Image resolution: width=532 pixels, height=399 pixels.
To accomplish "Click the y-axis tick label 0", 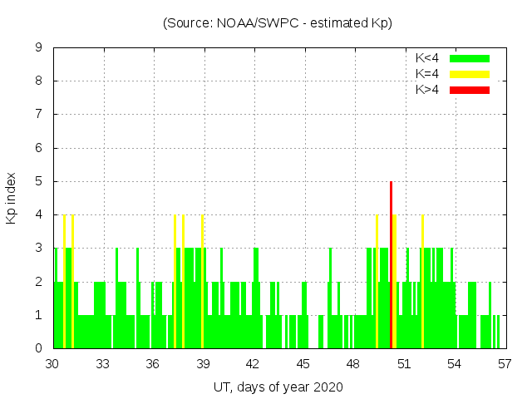I will click(x=39, y=348).
